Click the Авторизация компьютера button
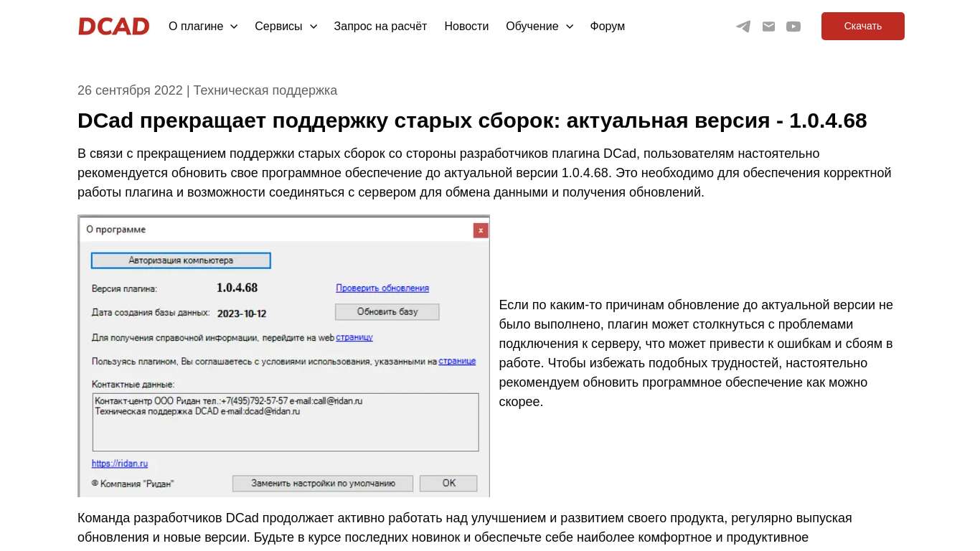Viewport: 980px width, 551px height. 180,260
